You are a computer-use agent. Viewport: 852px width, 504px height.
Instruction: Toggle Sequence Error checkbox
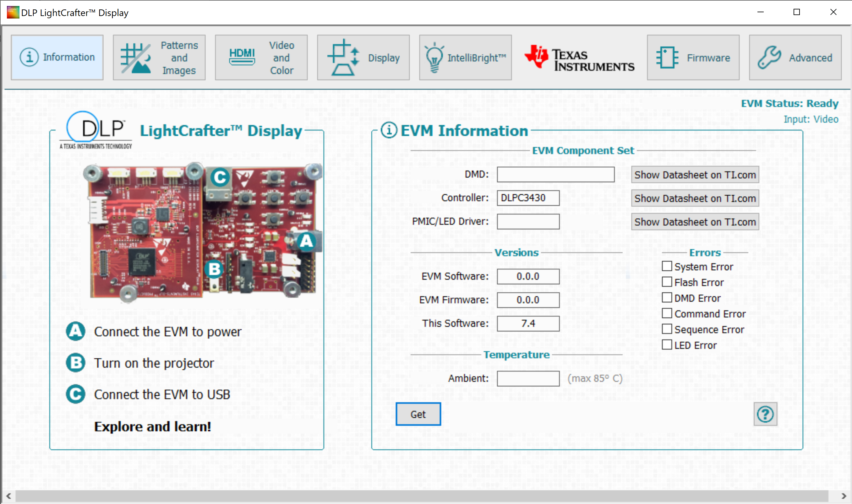[x=667, y=329]
